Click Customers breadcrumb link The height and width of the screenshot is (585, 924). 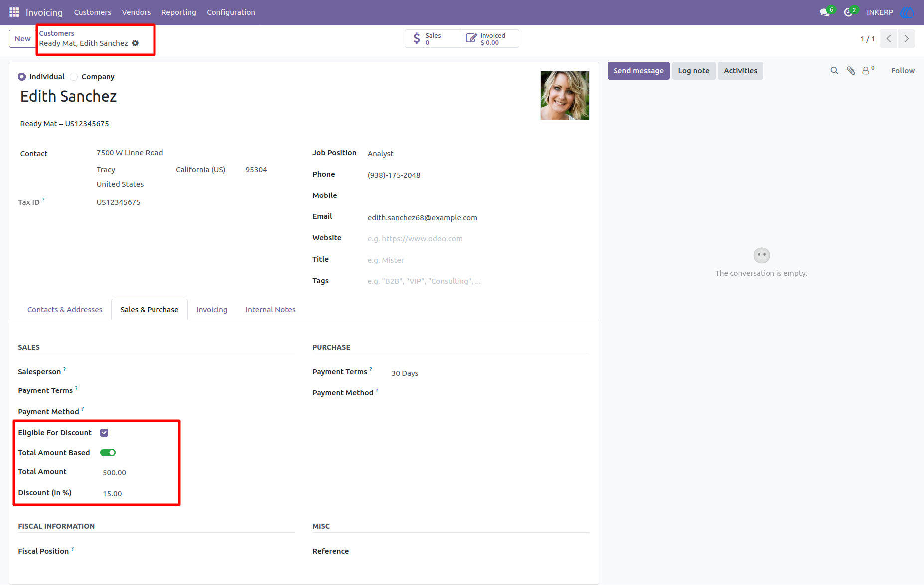(x=57, y=33)
